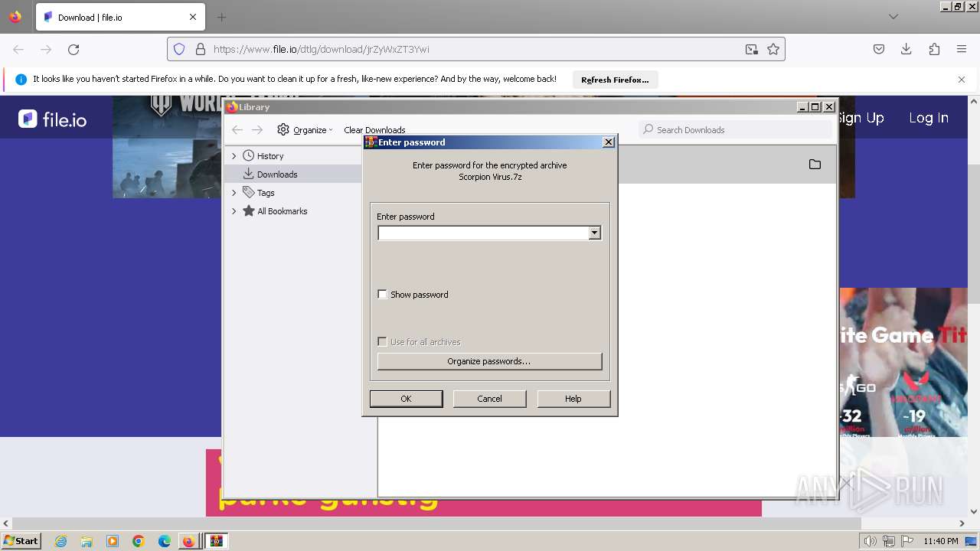The image size is (980, 551).
Task: Expand list all tabs chevron
Action: [893, 17]
